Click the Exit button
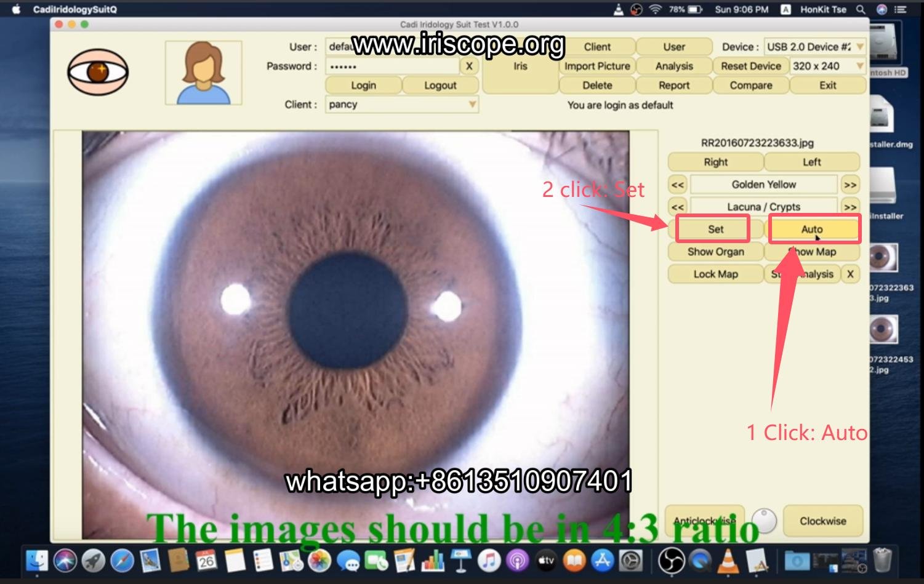Viewport: 924px width, 584px height. pos(828,86)
